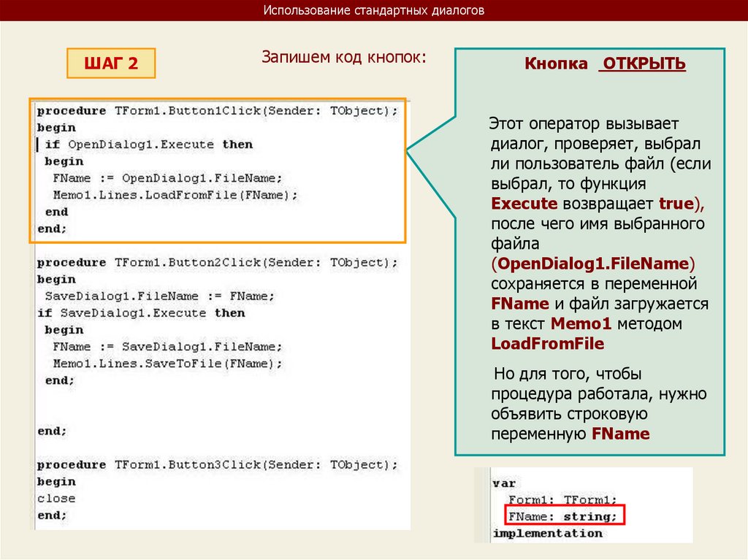Click the 'implementation' keyword
This screenshot has width=748, height=560.
coord(547,533)
